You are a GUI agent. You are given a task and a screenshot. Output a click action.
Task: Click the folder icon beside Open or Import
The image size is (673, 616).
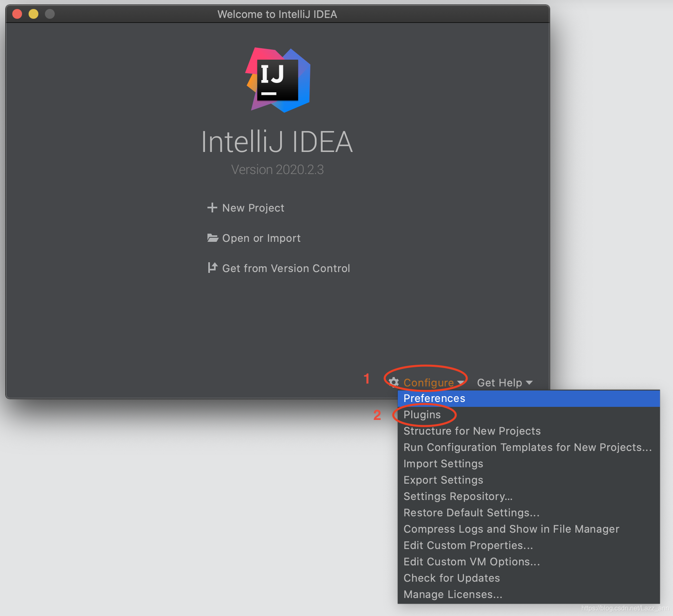(213, 238)
